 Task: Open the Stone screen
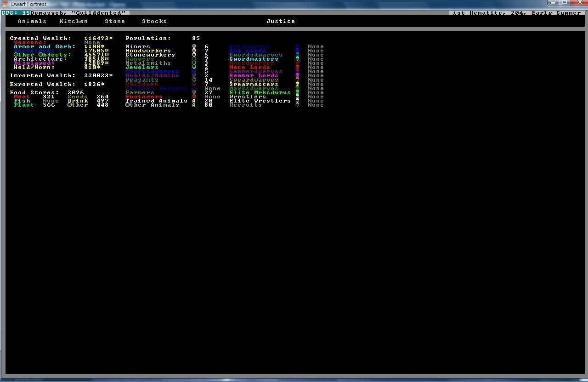(115, 21)
